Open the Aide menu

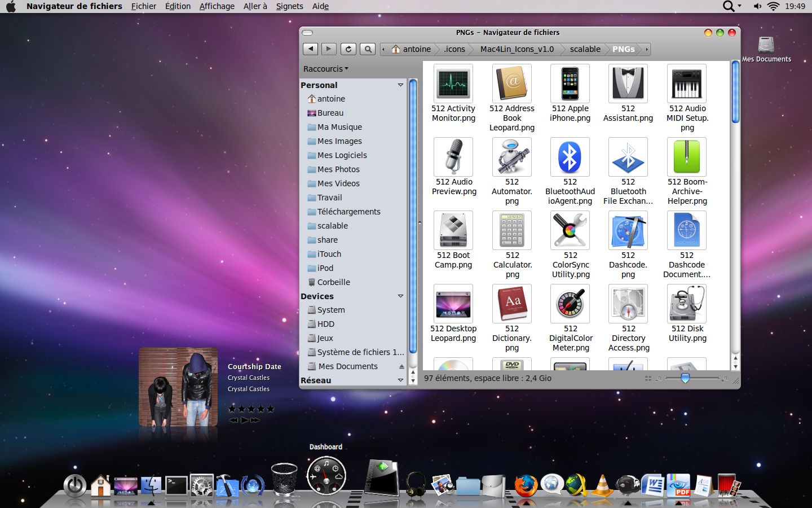coord(321,6)
